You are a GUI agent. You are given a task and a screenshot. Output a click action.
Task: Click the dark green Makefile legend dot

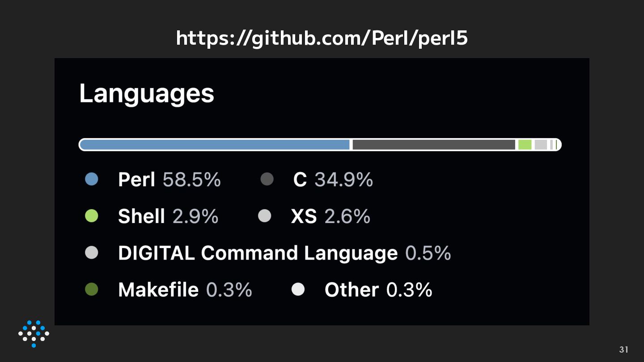point(91,290)
